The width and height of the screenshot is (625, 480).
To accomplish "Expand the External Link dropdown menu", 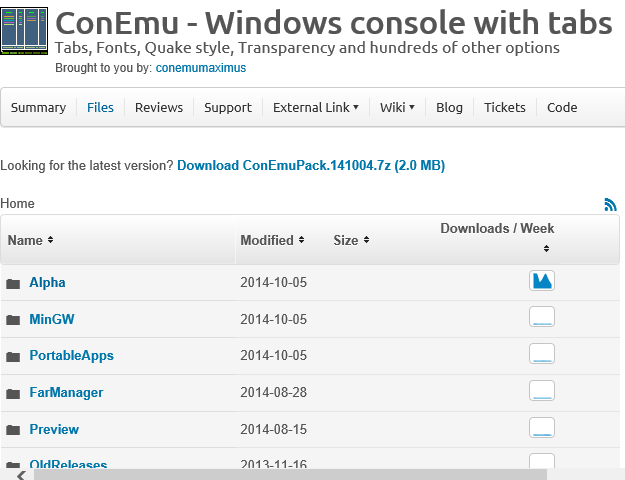I will (316, 108).
